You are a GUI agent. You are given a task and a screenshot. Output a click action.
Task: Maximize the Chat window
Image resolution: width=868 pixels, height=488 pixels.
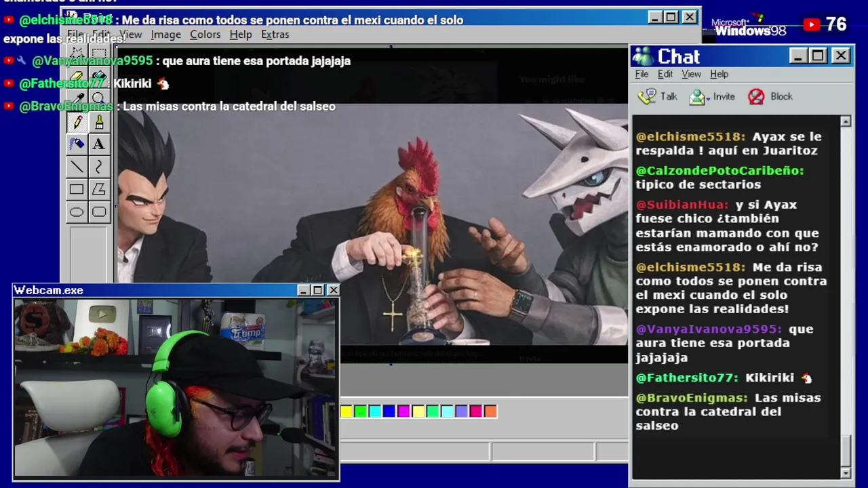pyautogui.click(x=818, y=56)
